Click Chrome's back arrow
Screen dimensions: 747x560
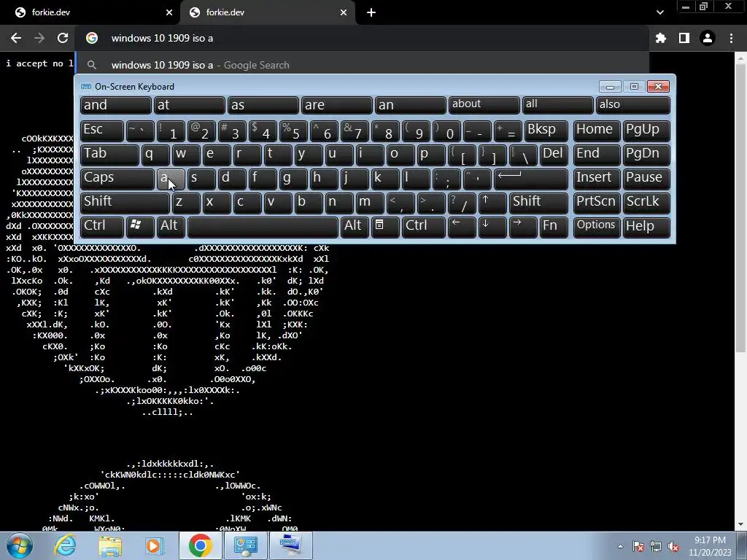point(16,38)
